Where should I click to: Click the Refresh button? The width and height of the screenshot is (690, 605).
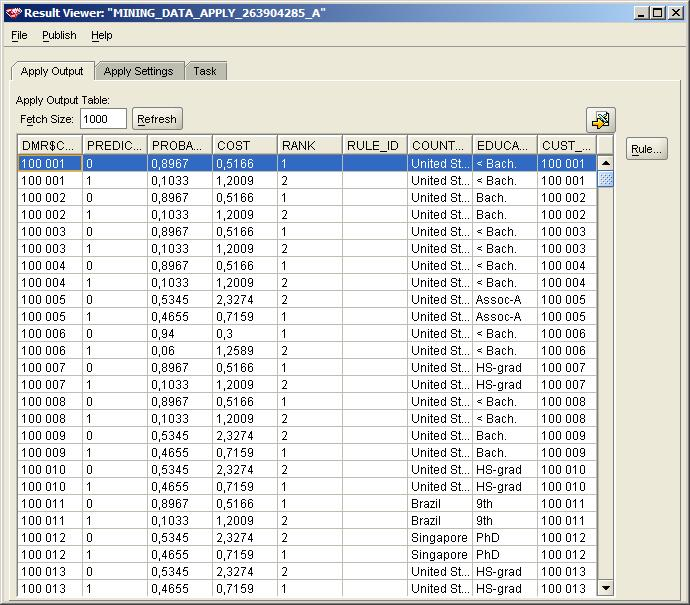157,119
